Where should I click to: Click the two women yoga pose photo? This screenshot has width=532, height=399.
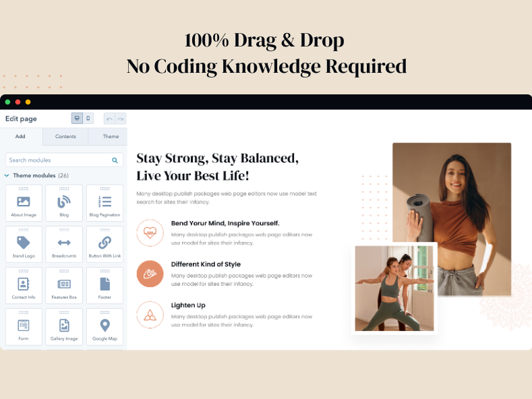[x=394, y=288]
